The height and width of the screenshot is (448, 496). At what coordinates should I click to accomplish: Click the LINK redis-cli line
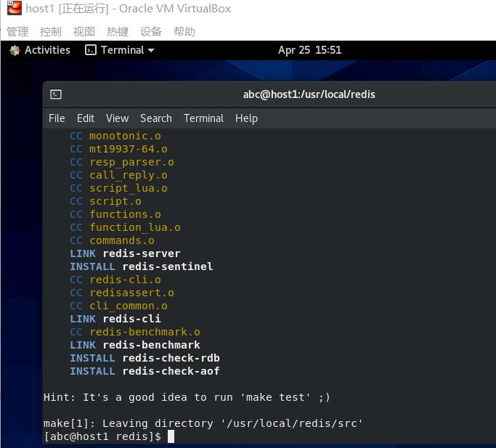tap(115, 319)
